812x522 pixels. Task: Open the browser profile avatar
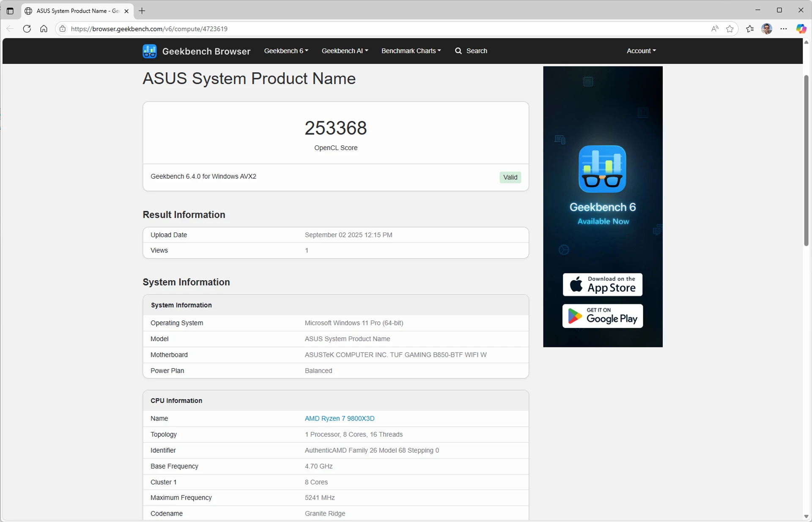tap(767, 29)
